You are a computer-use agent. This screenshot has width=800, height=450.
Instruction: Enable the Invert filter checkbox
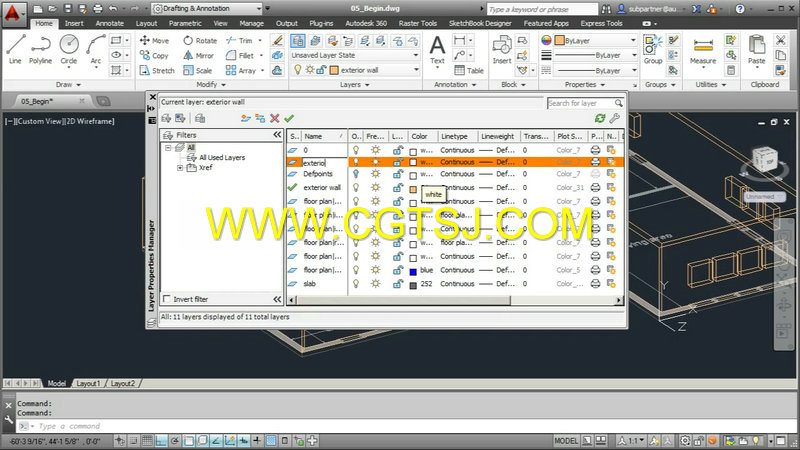coord(167,298)
